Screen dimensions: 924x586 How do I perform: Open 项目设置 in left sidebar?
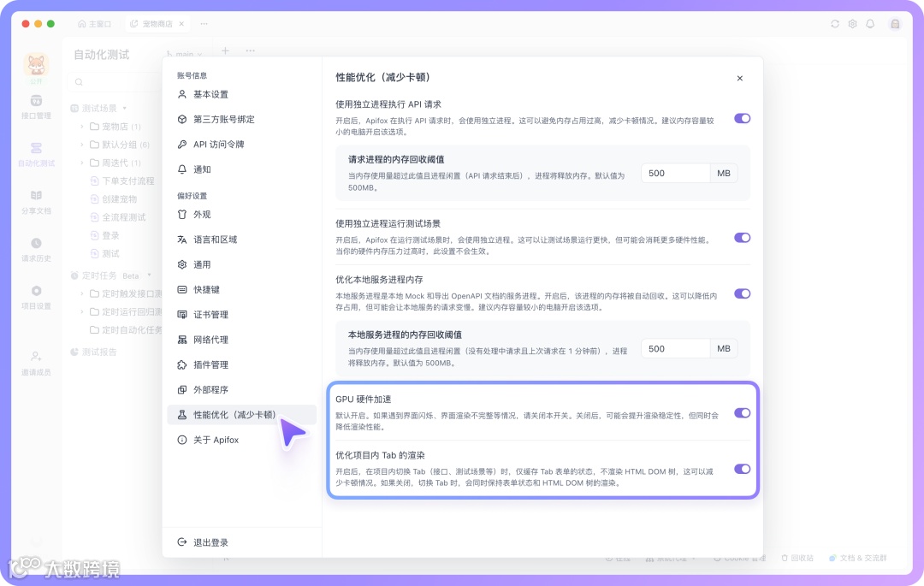[36, 298]
